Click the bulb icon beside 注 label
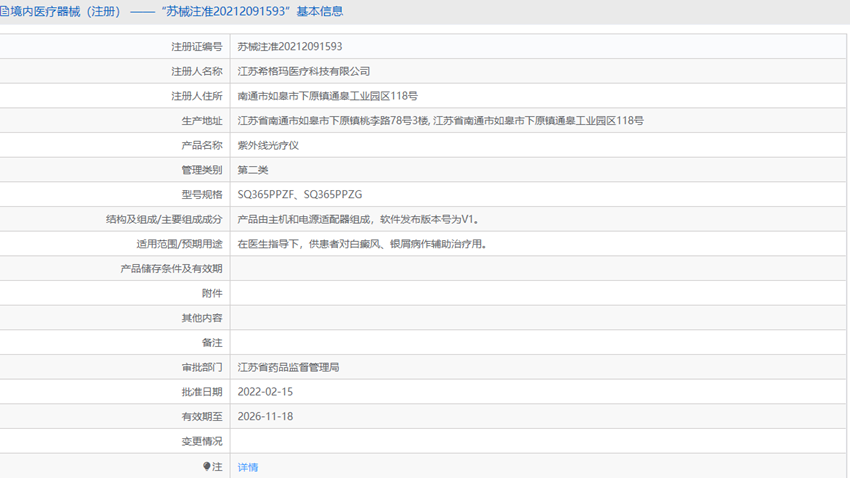The width and height of the screenshot is (850, 478). pos(207,466)
